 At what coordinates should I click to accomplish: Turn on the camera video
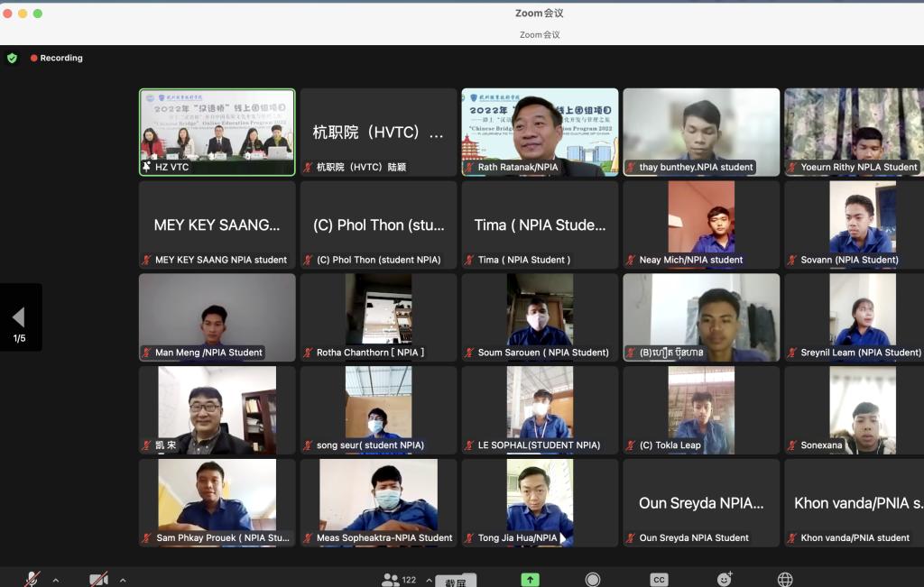point(98,579)
